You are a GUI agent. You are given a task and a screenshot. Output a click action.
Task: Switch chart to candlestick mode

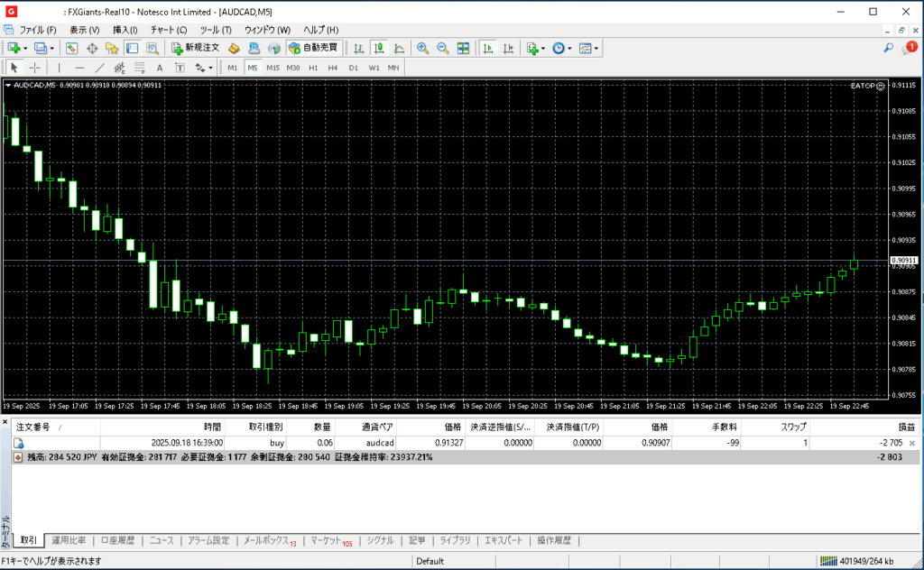pos(379,48)
